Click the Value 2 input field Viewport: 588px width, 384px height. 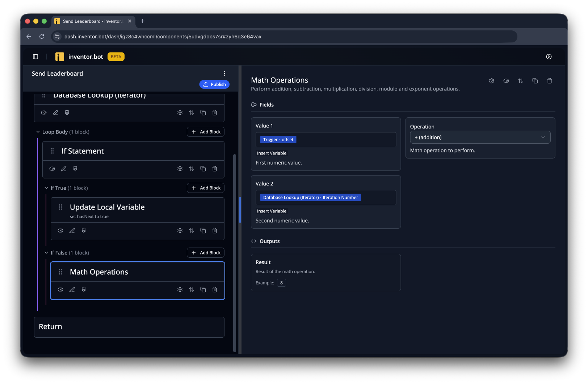point(326,198)
